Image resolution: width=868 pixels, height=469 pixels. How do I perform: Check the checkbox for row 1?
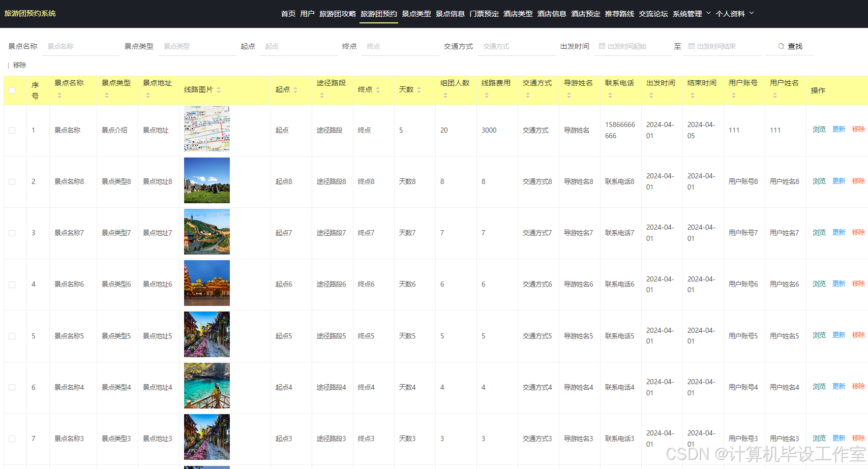[x=12, y=131]
